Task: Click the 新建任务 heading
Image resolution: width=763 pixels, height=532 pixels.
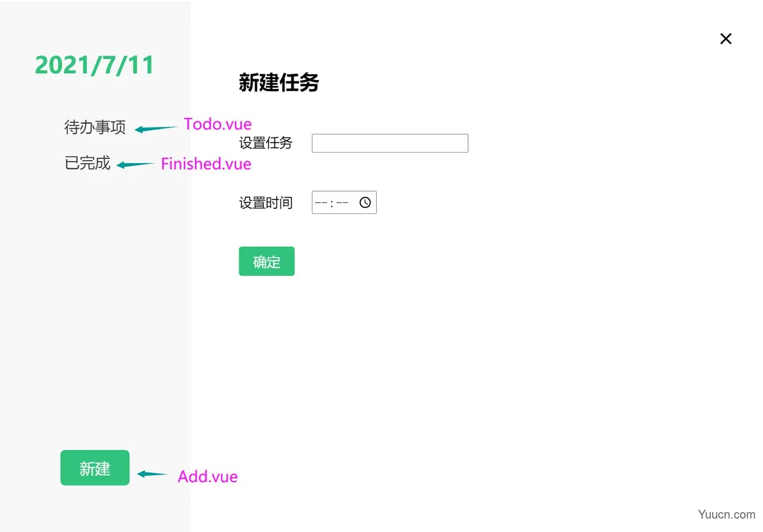Action: point(279,82)
